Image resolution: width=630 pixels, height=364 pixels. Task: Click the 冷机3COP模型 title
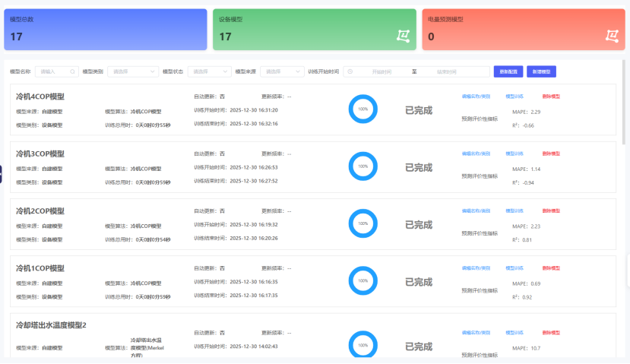click(40, 154)
